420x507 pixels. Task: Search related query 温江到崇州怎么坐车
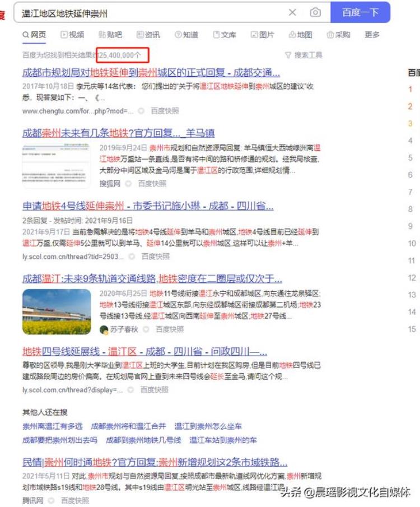point(208,426)
